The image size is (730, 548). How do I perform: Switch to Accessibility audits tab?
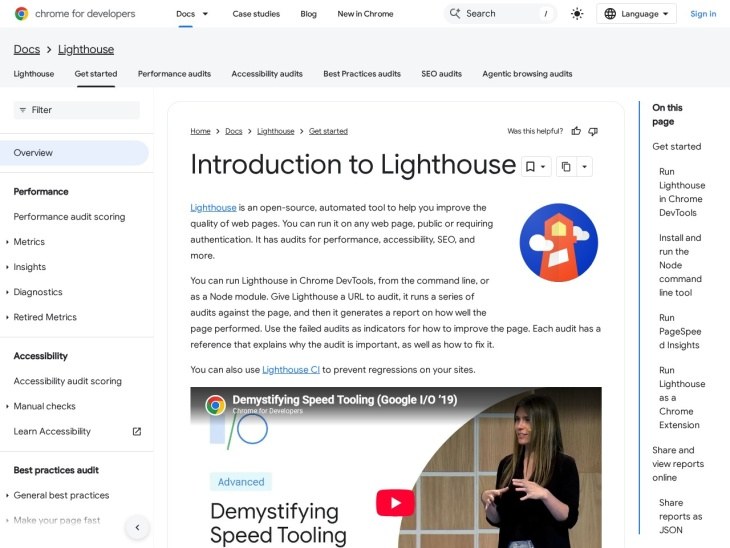point(267,74)
